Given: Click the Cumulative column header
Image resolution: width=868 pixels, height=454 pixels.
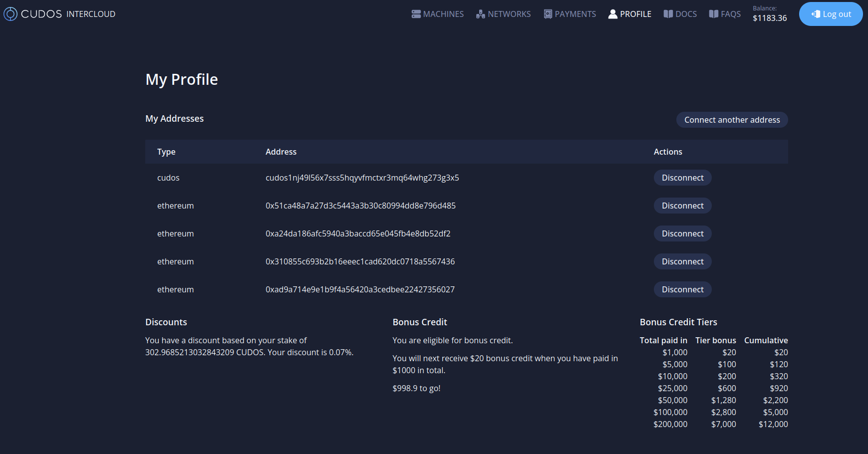Looking at the screenshot, I should point(766,340).
